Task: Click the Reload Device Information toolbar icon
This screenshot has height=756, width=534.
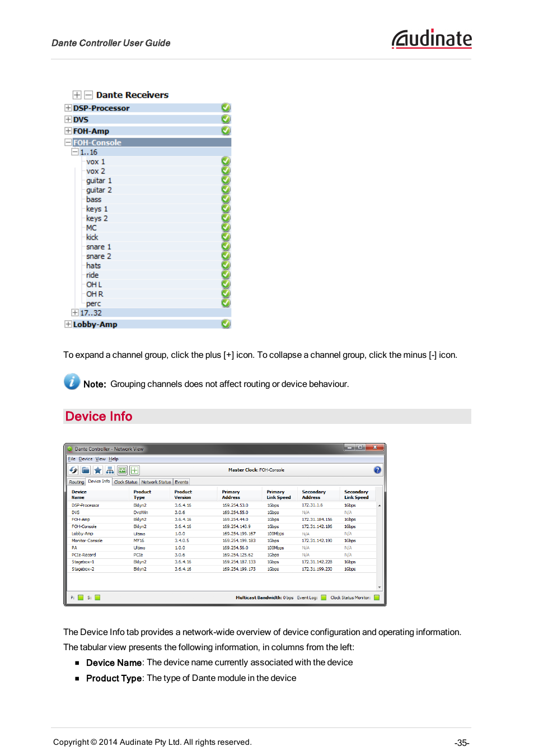Action: (x=73, y=470)
